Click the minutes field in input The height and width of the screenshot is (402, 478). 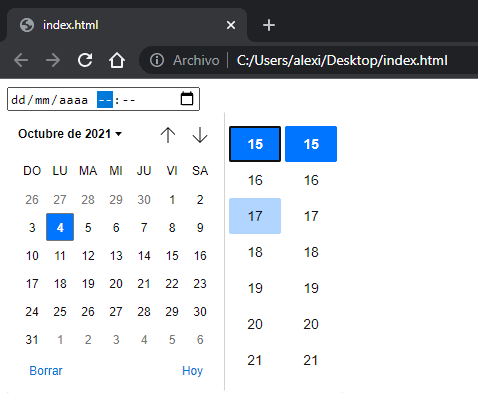tap(129, 100)
